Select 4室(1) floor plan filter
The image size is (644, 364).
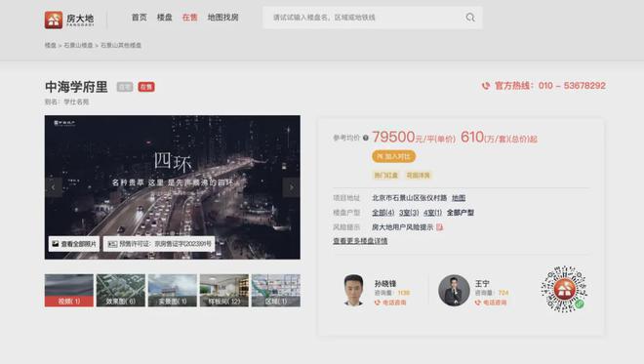pyautogui.click(x=432, y=213)
